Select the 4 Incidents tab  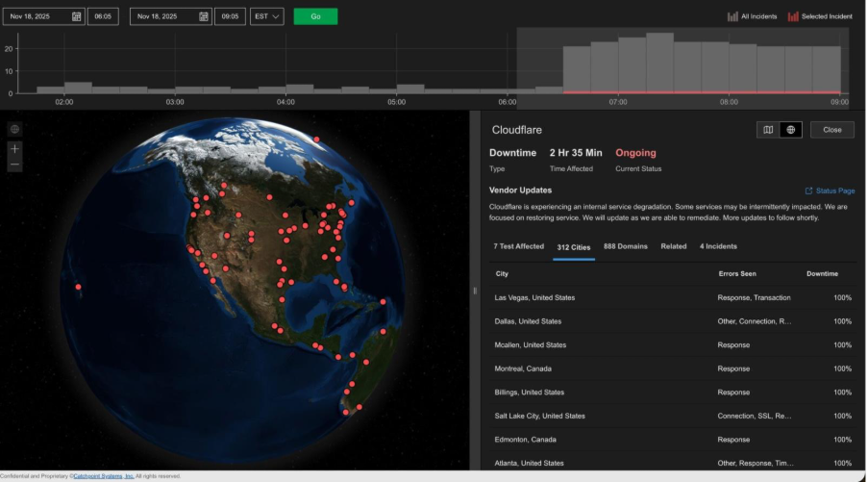718,246
